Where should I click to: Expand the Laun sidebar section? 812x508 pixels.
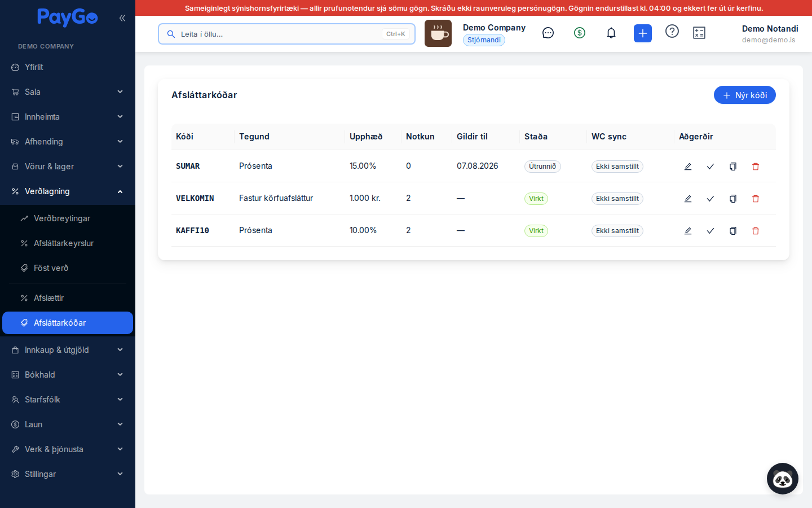click(68, 424)
